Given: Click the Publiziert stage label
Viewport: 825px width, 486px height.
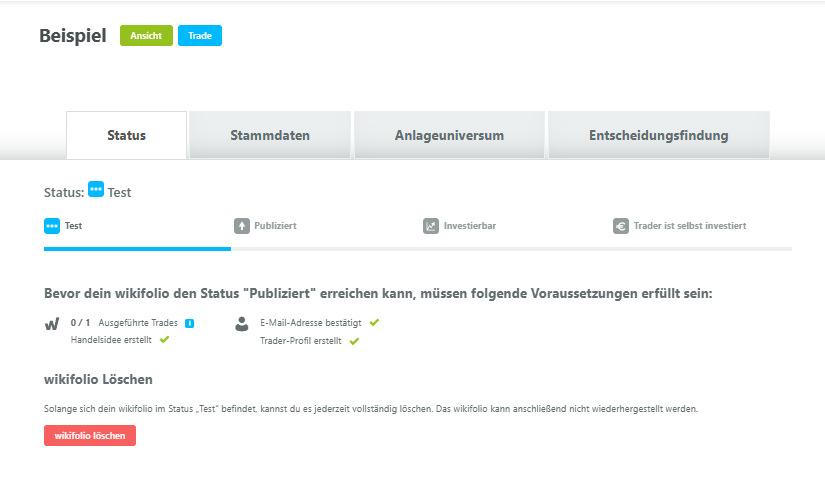Looking at the screenshot, I should [275, 226].
